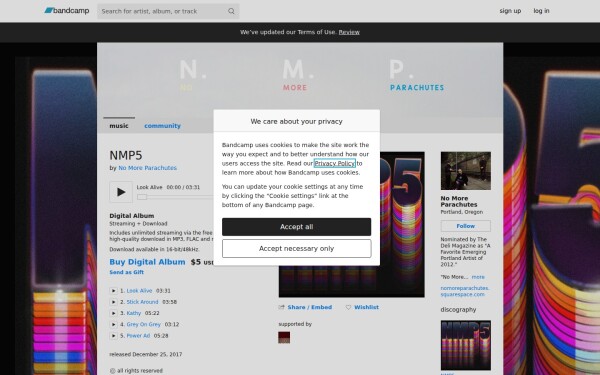Play track 1 Look Alive with its small play icon
The width and height of the screenshot is (600, 375).
click(113, 291)
